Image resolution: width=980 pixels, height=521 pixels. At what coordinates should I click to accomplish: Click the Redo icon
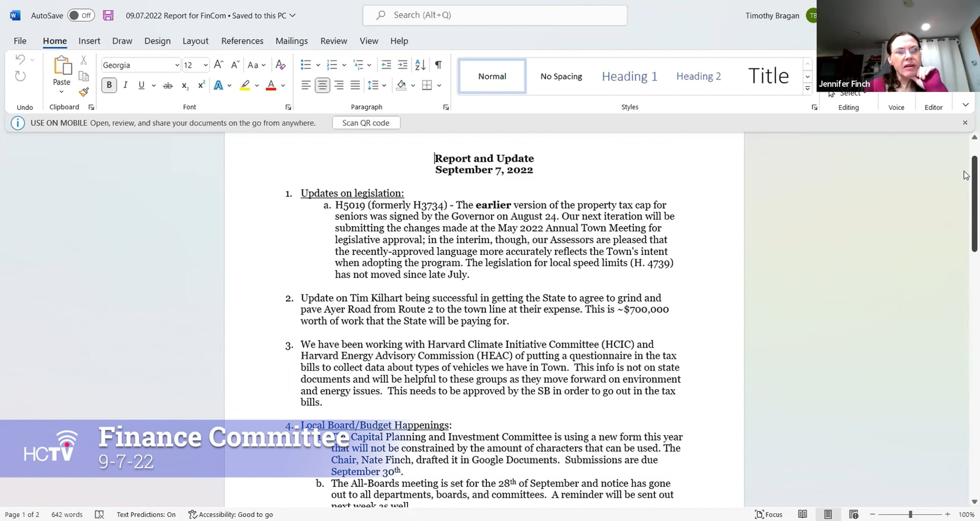pyautogui.click(x=20, y=76)
